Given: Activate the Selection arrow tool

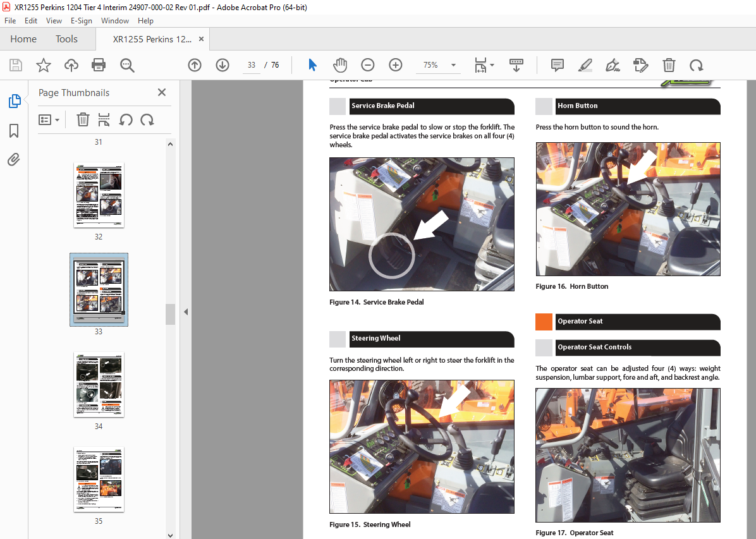Looking at the screenshot, I should click(312, 65).
